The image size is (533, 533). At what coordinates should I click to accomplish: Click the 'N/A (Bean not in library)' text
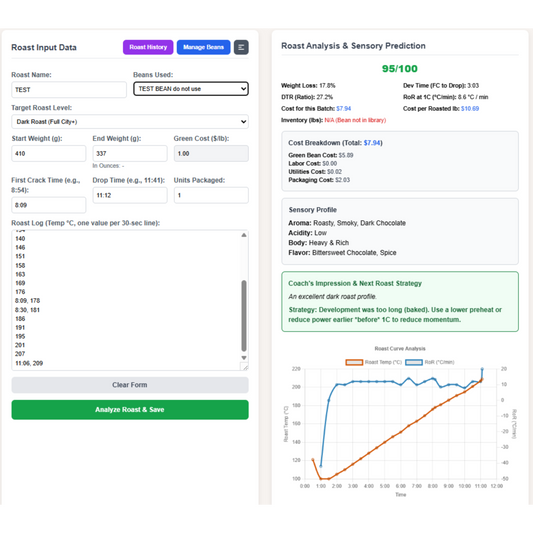coord(355,120)
